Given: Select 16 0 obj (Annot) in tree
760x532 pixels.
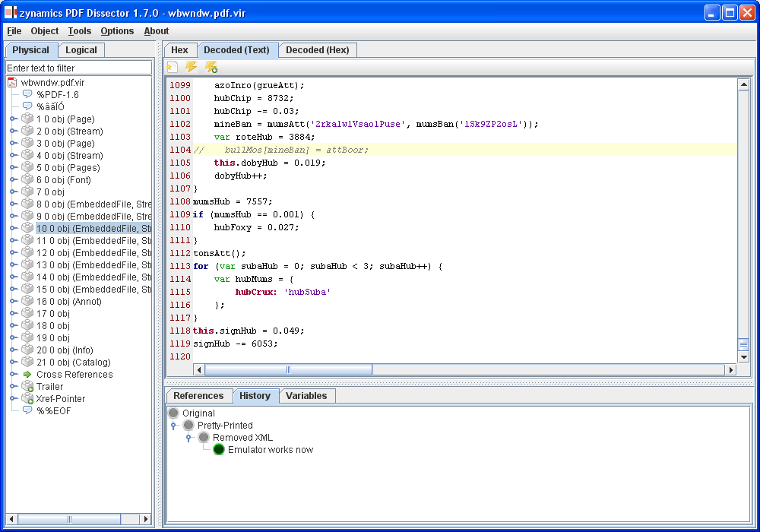Looking at the screenshot, I should point(68,302).
